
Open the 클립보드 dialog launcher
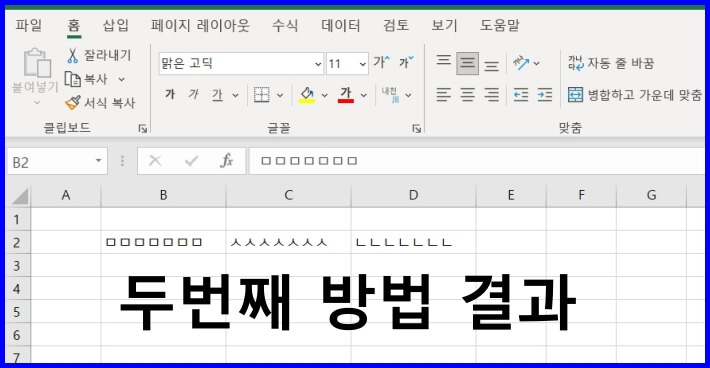(143, 129)
